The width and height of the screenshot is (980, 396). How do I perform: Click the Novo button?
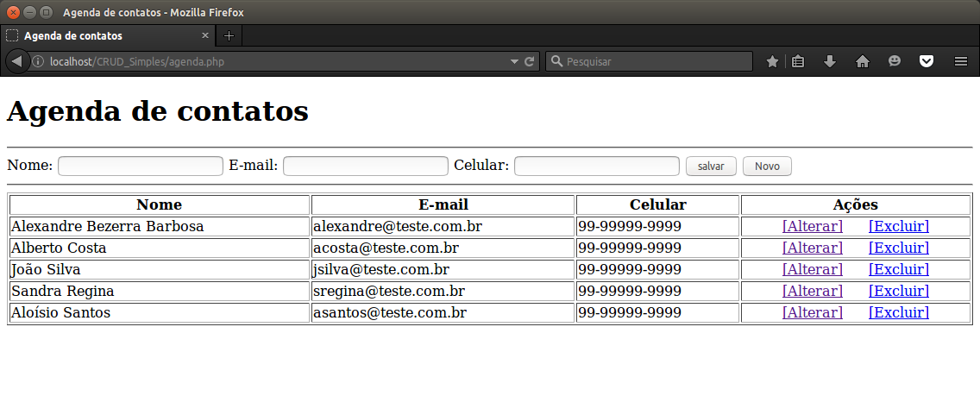pos(767,167)
